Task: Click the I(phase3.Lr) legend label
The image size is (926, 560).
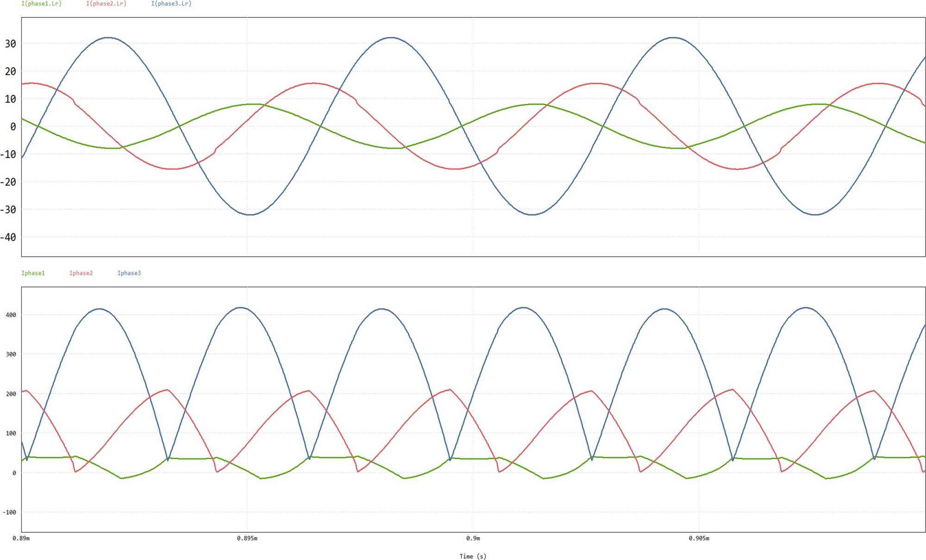Action: tap(171, 4)
